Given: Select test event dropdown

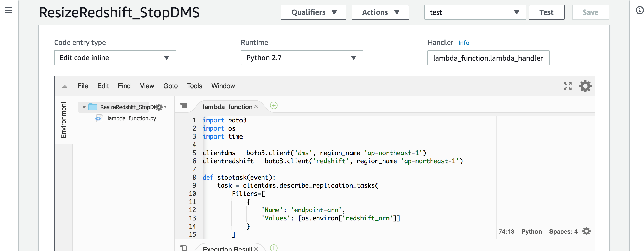Looking at the screenshot, I should pyautogui.click(x=475, y=12).
